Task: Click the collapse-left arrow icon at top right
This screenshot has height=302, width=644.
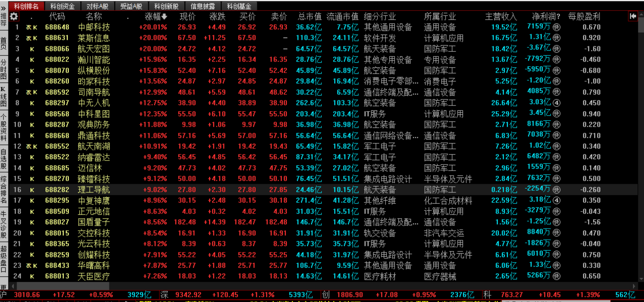Action: [x=633, y=16]
